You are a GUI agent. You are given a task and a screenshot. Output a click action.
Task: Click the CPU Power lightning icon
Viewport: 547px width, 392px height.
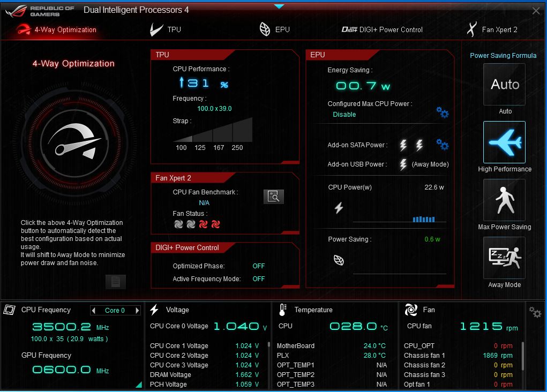(339, 208)
